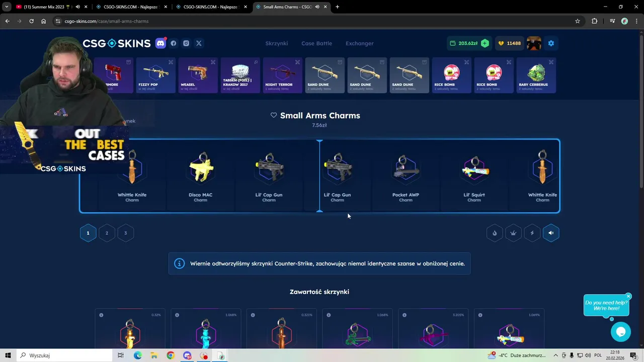Click the info icon in the notice banner

179,263
